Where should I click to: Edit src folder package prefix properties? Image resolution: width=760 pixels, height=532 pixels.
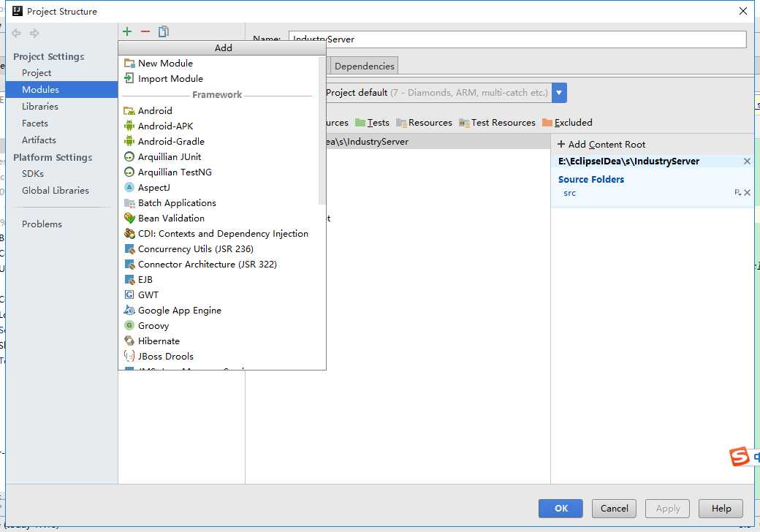pyautogui.click(x=737, y=193)
